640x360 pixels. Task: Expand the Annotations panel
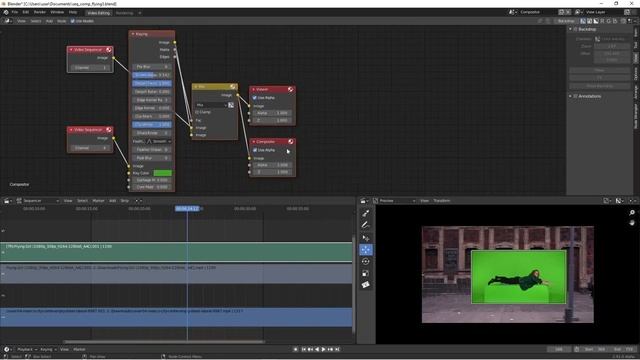tap(571, 96)
